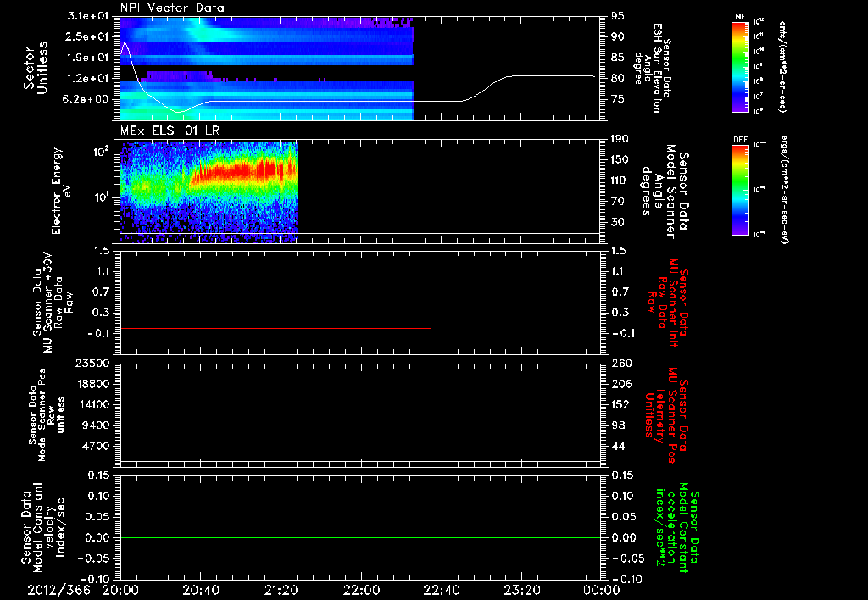Image resolution: width=868 pixels, height=600 pixels.
Task: Click the 95 degree elevation tick label
Action: pos(618,16)
